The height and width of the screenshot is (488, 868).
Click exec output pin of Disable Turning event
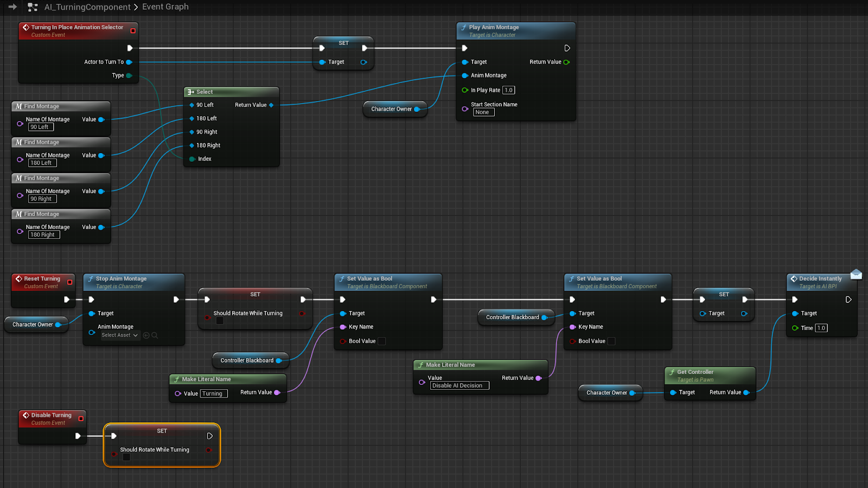tap(78, 436)
